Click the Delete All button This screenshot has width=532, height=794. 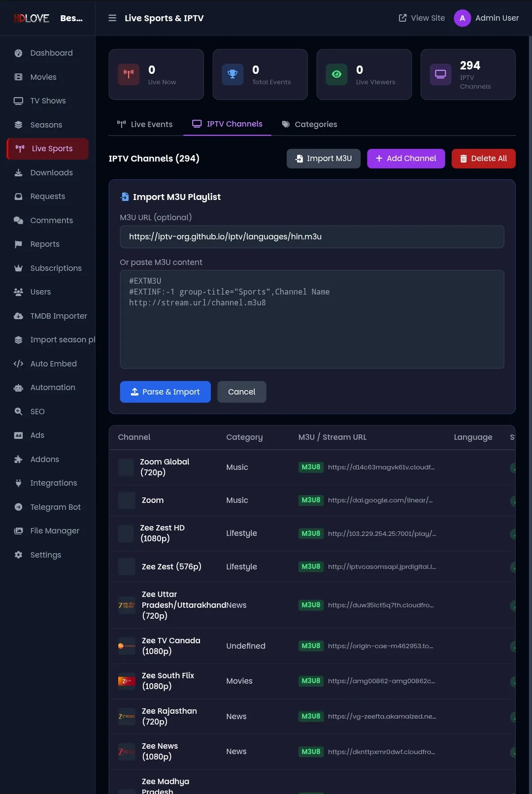point(484,159)
